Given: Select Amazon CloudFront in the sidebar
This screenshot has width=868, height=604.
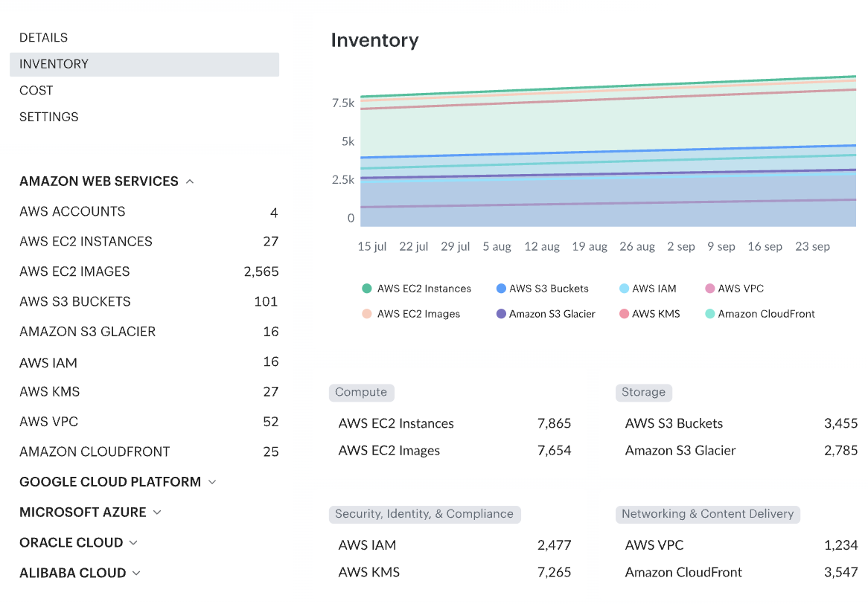Looking at the screenshot, I should 149,452.
